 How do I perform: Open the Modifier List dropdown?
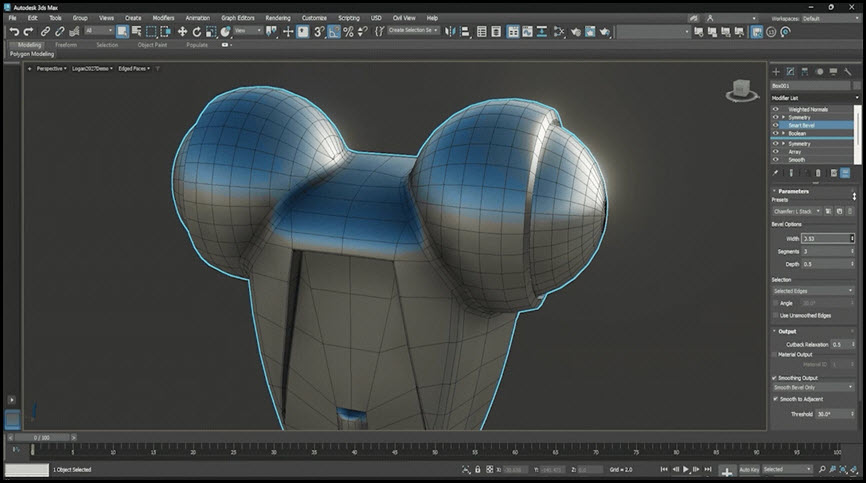click(815, 98)
